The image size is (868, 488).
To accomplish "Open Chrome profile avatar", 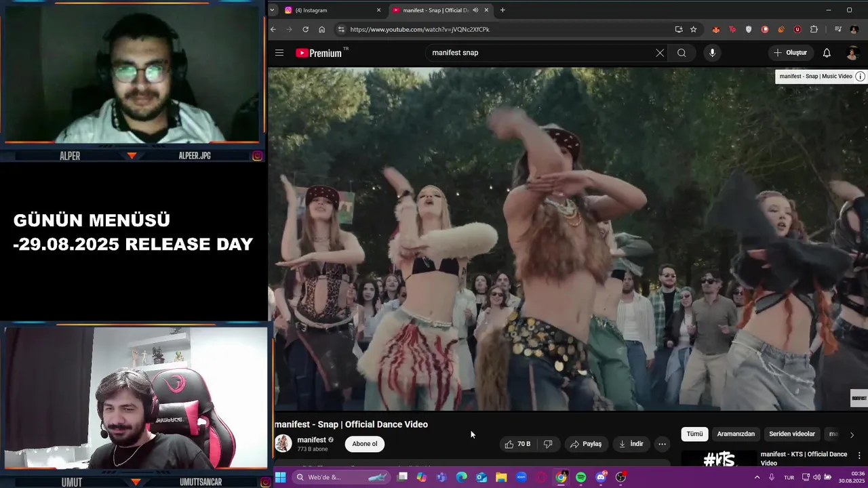I will tap(854, 29).
